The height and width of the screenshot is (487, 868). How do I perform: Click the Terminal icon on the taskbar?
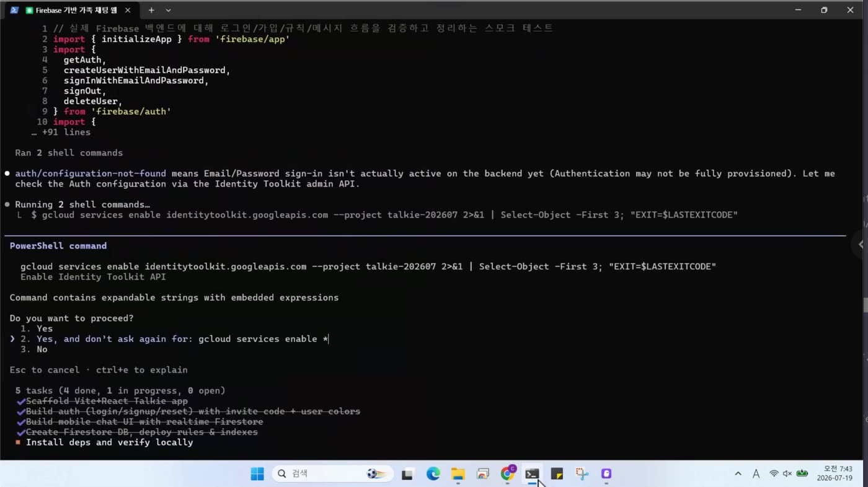click(x=532, y=474)
